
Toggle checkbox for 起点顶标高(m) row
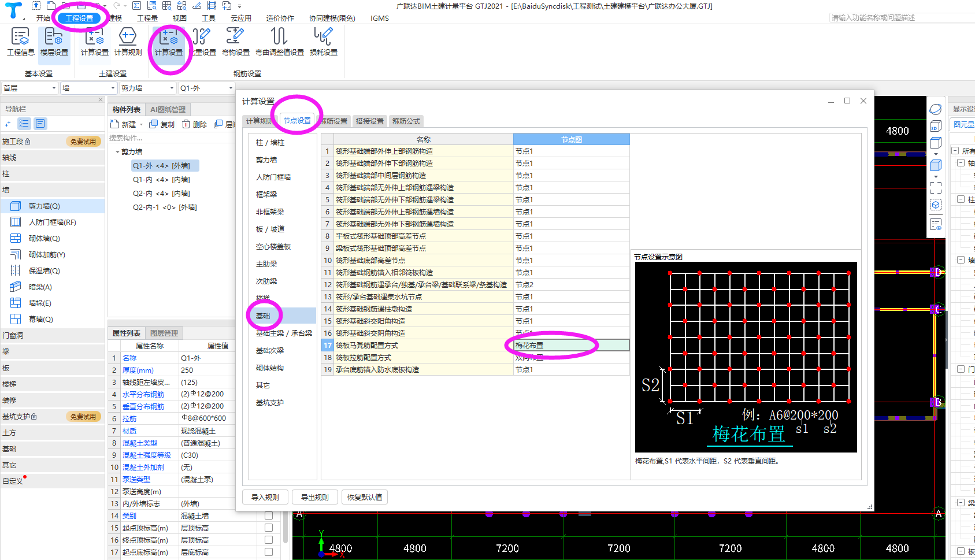[269, 528]
